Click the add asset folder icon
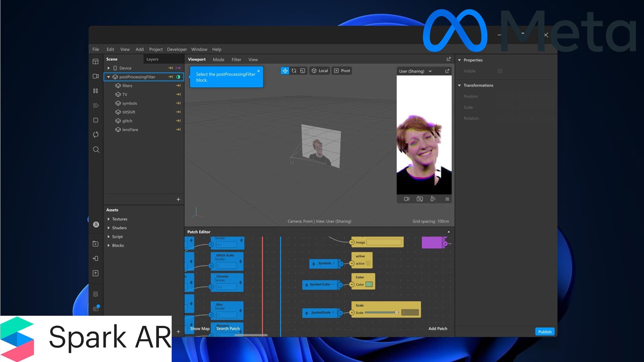The image size is (644, 362). (x=96, y=244)
